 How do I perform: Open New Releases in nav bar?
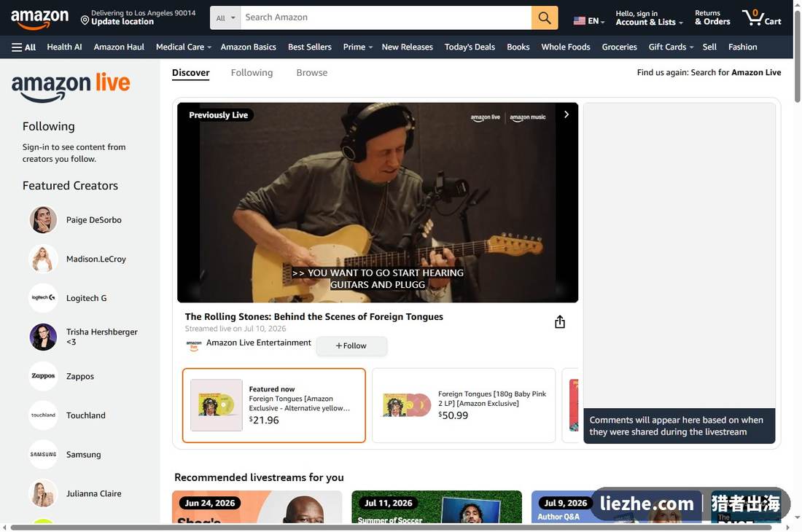407,47
